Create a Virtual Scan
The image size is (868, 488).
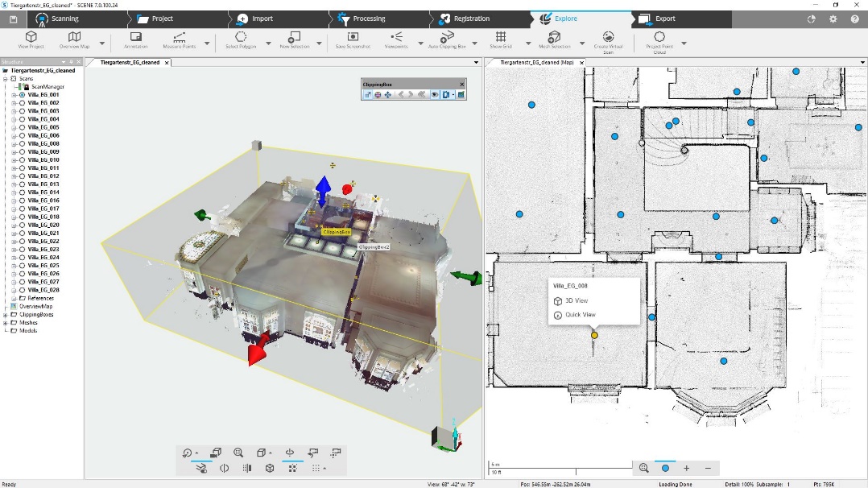click(608, 40)
